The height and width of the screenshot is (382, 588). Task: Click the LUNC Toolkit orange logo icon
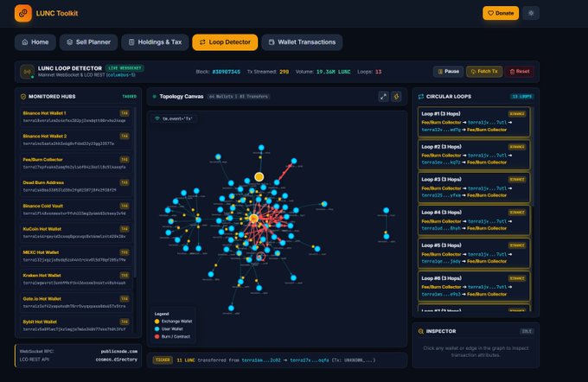(23, 13)
